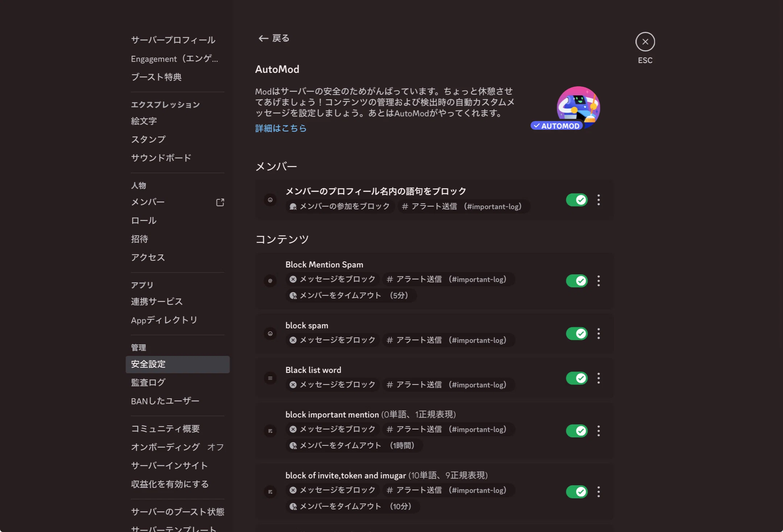Disable the block spam rule switch

pos(577,333)
